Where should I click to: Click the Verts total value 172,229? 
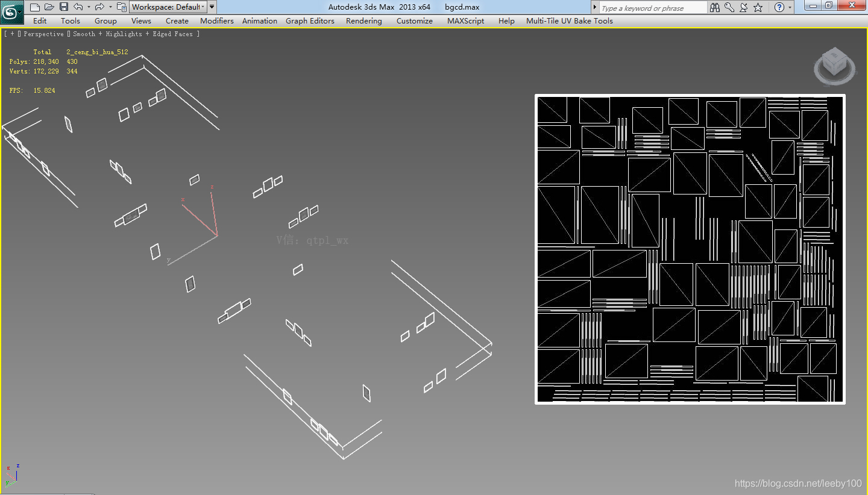46,72
